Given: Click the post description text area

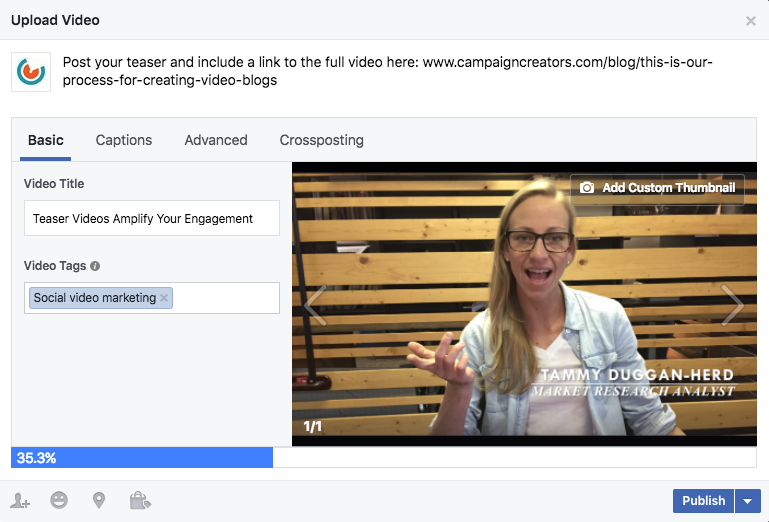Looking at the screenshot, I should click(x=400, y=71).
